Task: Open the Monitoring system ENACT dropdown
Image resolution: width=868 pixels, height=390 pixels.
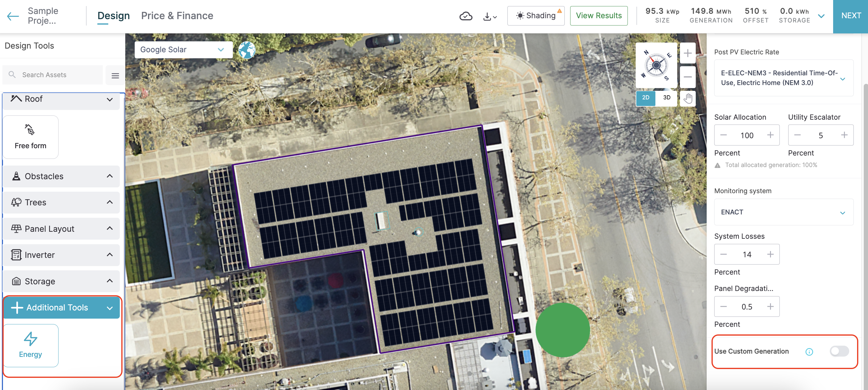Action: tap(783, 212)
